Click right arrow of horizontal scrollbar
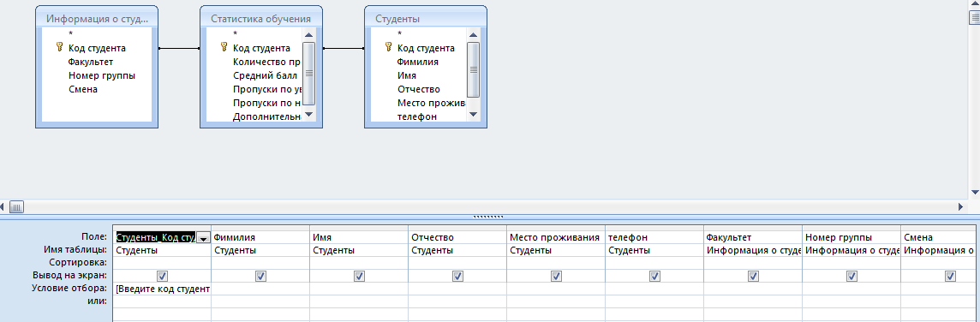The image size is (980, 322). (x=961, y=206)
